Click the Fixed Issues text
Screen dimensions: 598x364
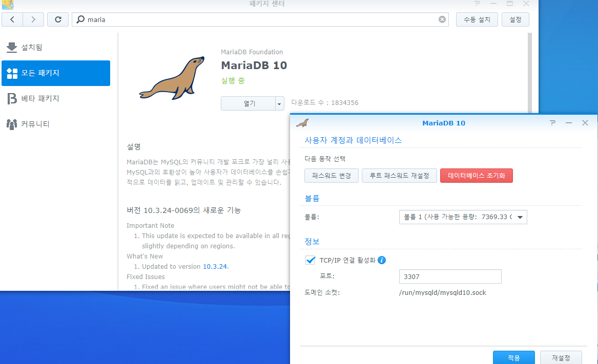point(146,277)
